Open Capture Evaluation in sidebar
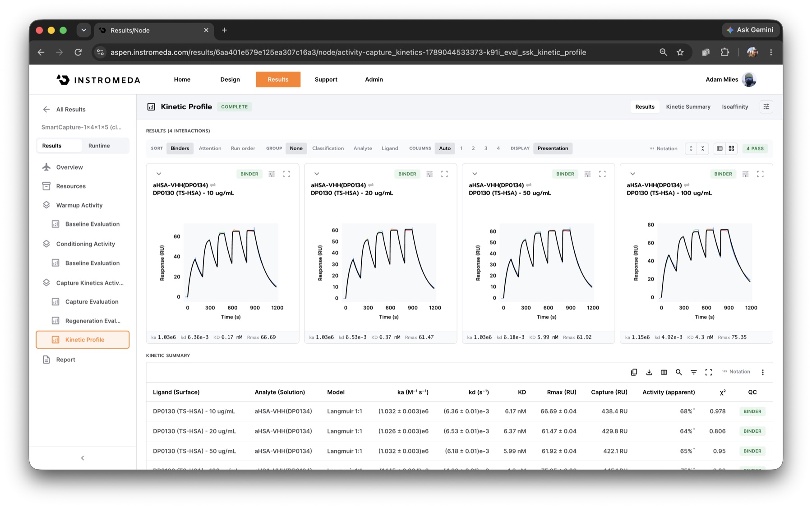Viewport: 812px width, 508px height. [92, 302]
